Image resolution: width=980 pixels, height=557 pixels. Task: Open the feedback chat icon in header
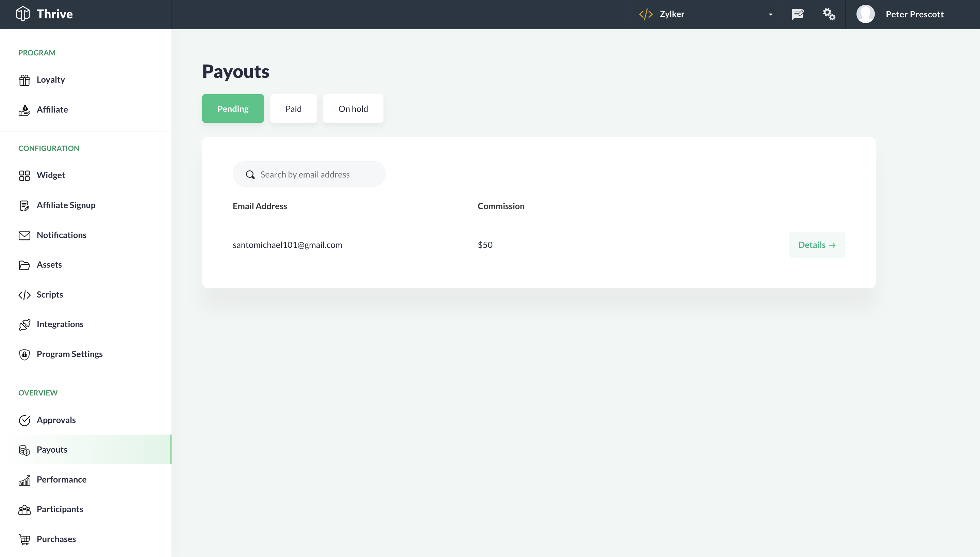click(x=798, y=15)
